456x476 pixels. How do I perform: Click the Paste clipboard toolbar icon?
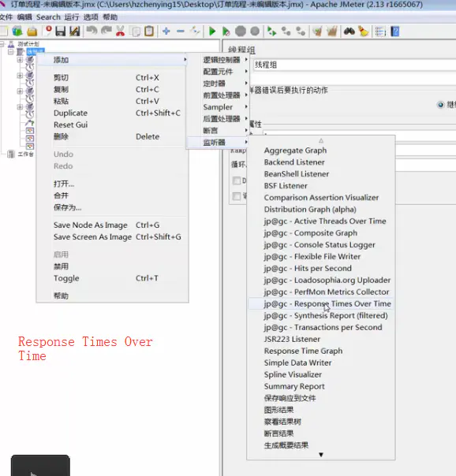149,32
